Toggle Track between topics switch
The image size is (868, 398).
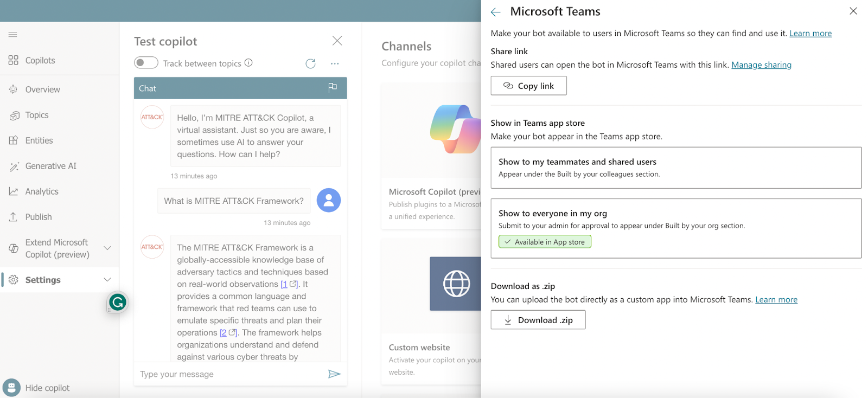point(146,63)
